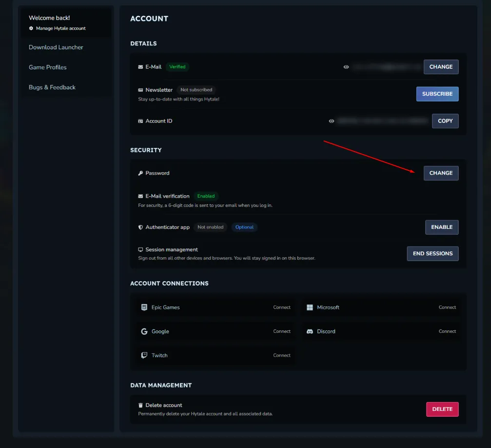Open Bugs & Feedback section
491x448 pixels.
[52, 87]
